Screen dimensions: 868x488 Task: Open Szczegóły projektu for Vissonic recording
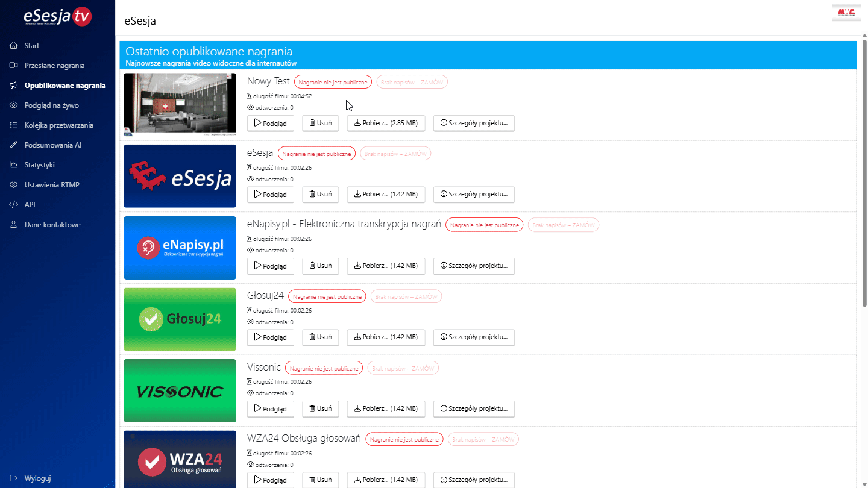click(474, 408)
